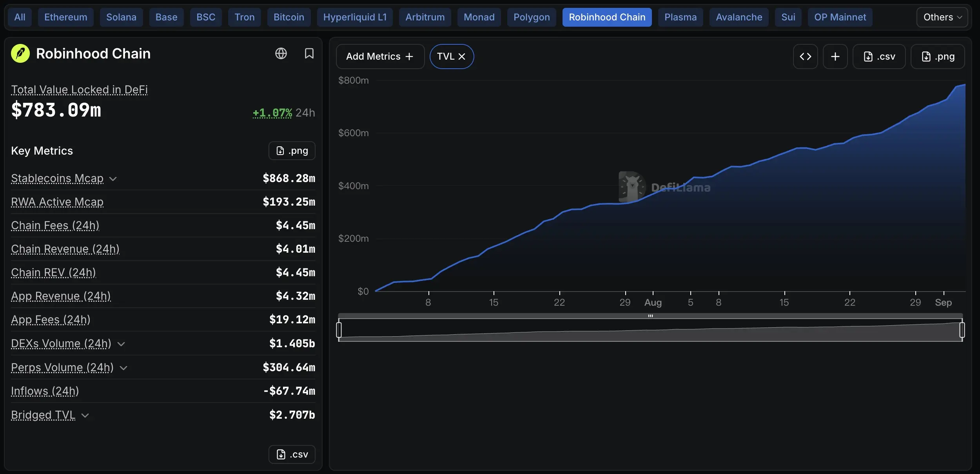Switch to the Solana tab
The width and height of the screenshot is (980, 474).
point(122,17)
